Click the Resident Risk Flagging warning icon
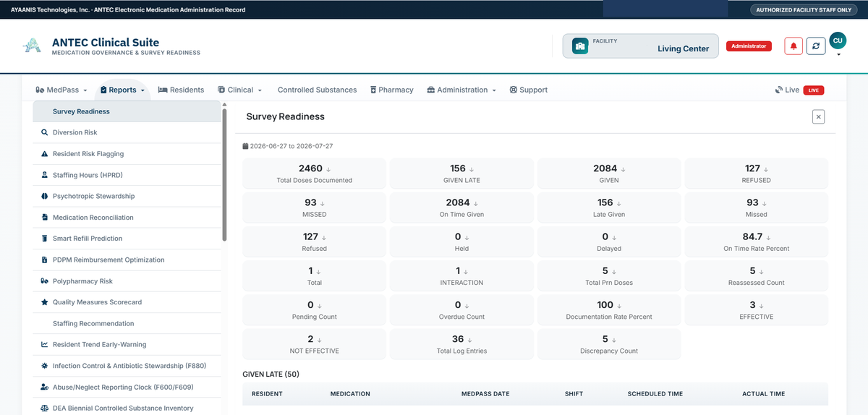The image size is (868, 415). click(45, 154)
